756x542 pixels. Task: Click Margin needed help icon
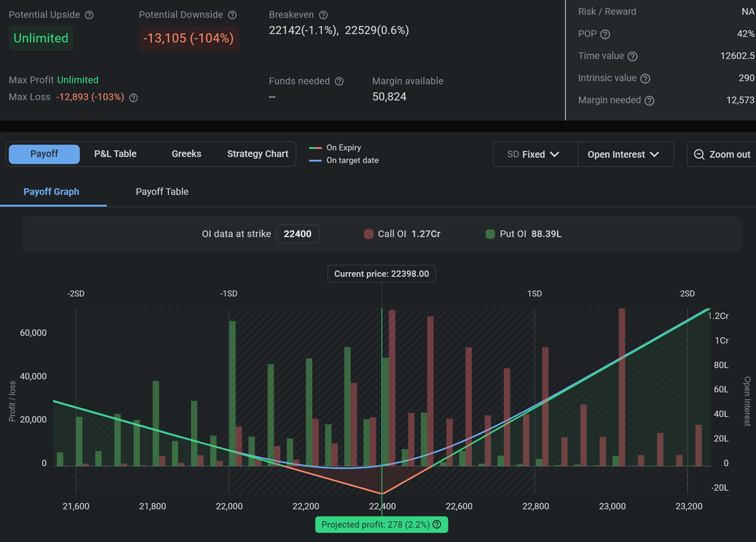coord(650,101)
